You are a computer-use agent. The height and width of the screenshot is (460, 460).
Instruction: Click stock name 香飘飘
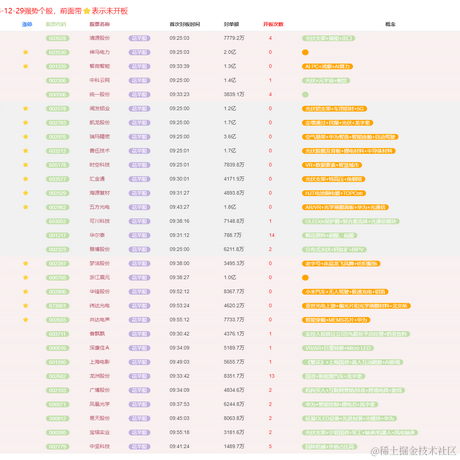[x=97, y=334]
